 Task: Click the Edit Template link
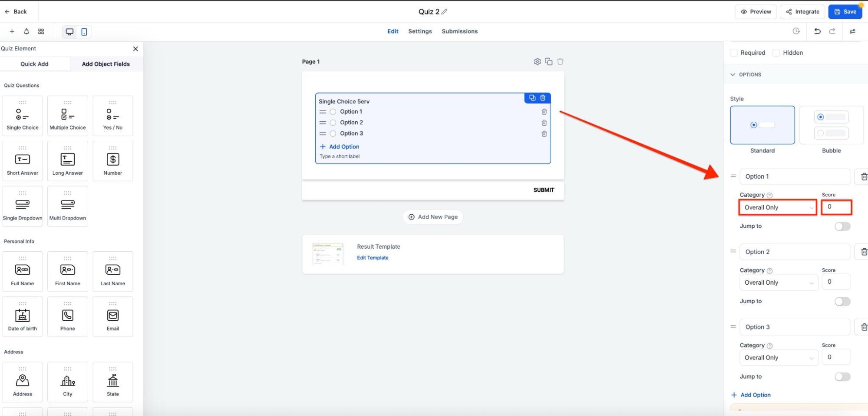[x=373, y=258]
